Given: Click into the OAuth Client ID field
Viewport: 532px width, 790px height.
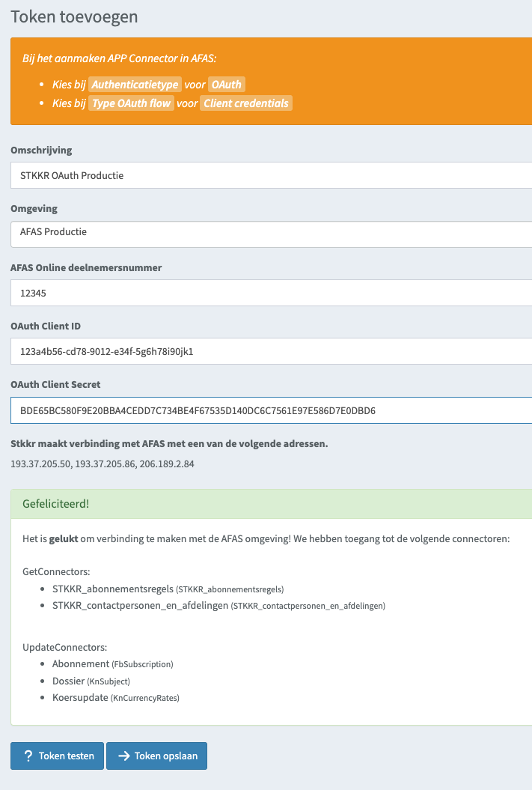Looking at the screenshot, I should coord(272,351).
